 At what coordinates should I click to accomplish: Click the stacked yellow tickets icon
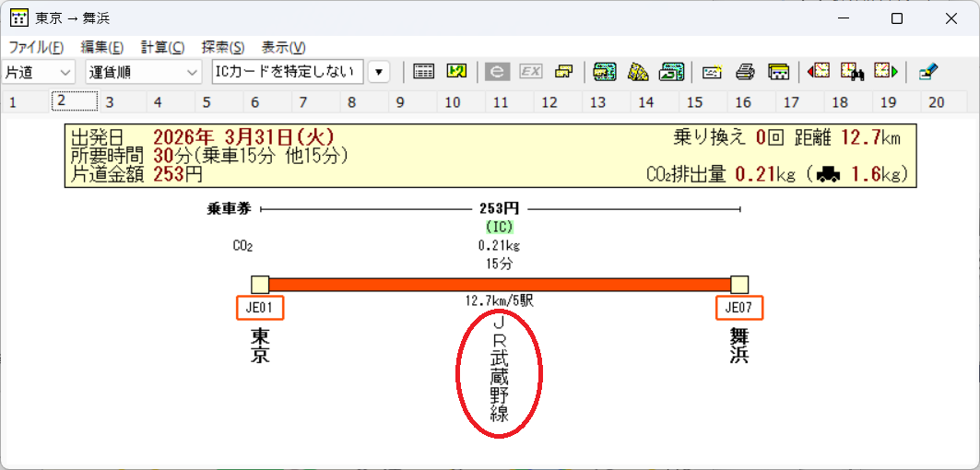[x=563, y=72]
